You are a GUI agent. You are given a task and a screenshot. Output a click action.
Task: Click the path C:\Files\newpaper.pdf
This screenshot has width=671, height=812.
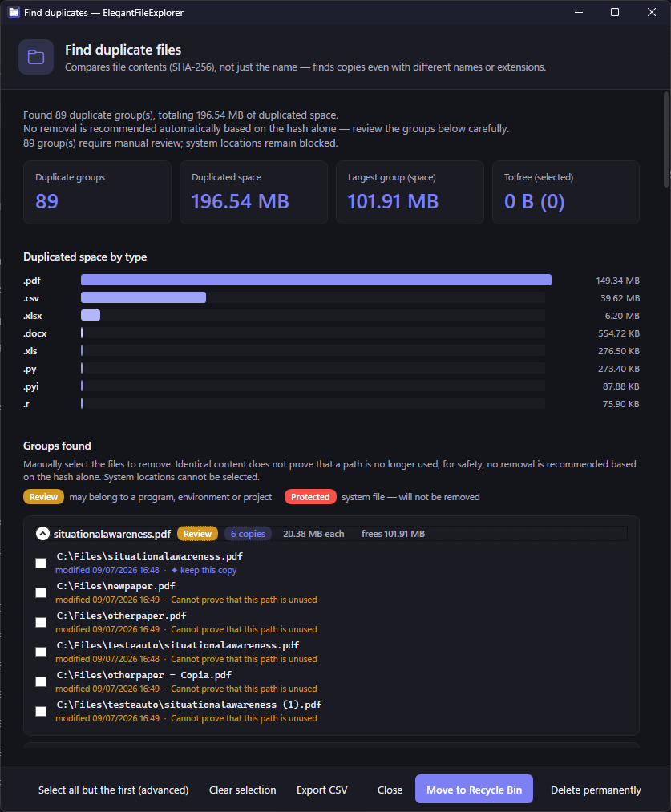(x=116, y=586)
